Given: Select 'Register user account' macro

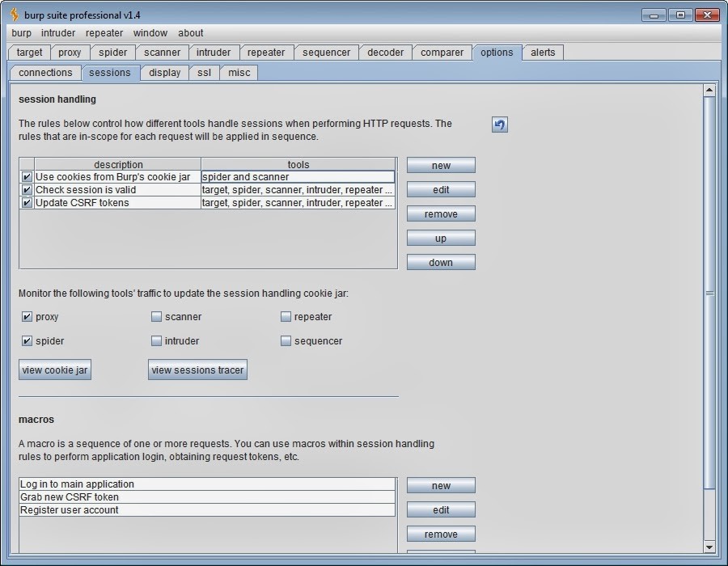Looking at the screenshot, I should pyautogui.click(x=207, y=510).
